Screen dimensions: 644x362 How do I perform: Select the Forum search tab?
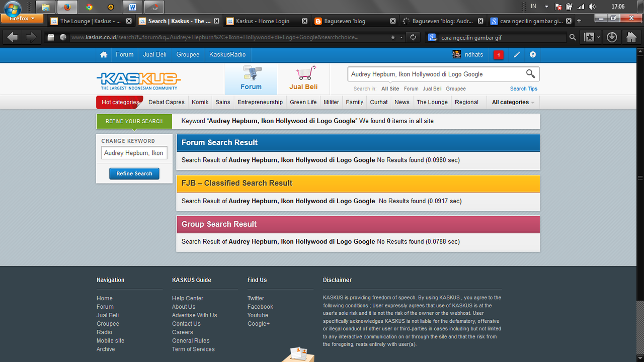coord(251,79)
